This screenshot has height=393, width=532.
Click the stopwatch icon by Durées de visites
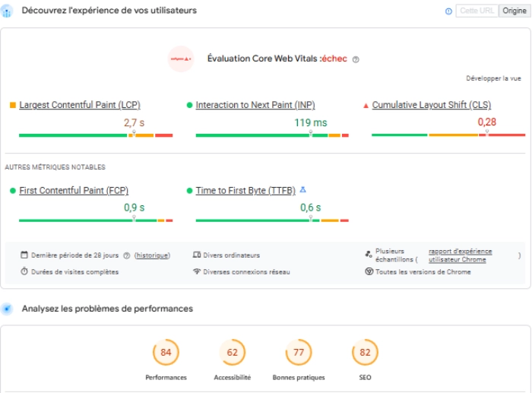[24, 271]
